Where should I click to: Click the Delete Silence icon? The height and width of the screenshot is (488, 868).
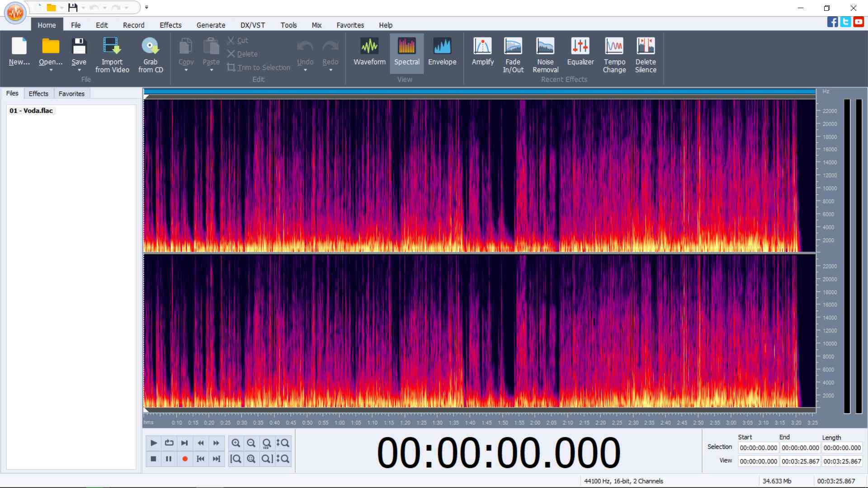[x=645, y=47]
